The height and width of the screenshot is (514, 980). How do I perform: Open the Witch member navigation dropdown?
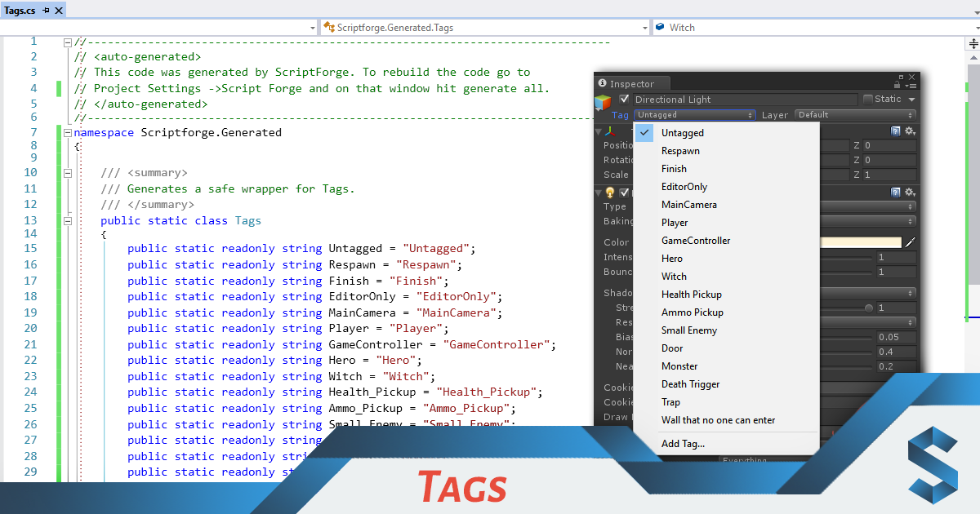816,27
